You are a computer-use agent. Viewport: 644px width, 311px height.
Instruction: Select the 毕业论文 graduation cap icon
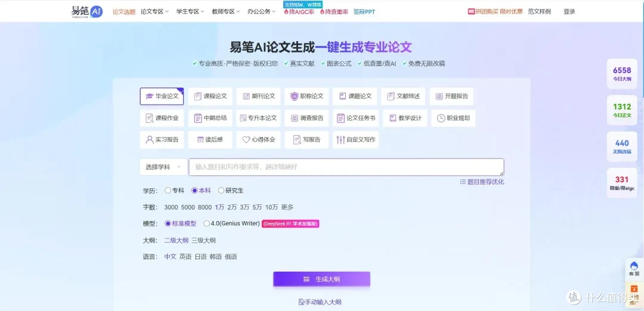tap(150, 97)
